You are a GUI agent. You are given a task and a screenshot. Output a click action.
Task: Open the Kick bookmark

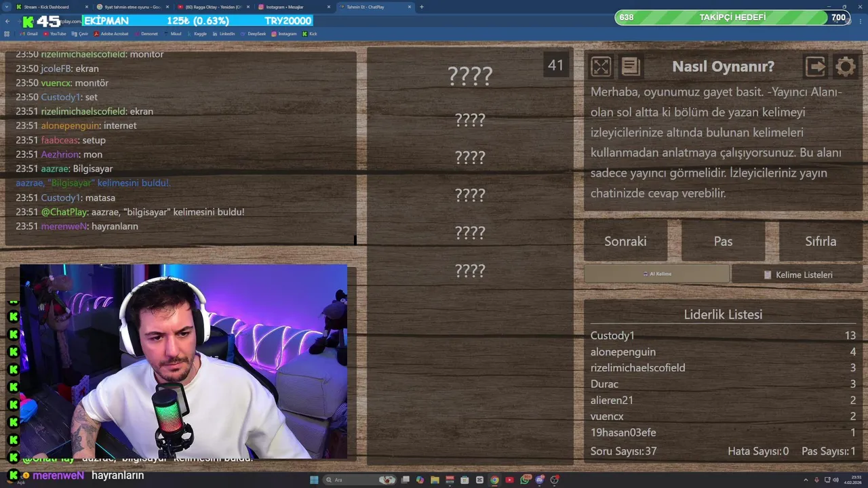310,34
